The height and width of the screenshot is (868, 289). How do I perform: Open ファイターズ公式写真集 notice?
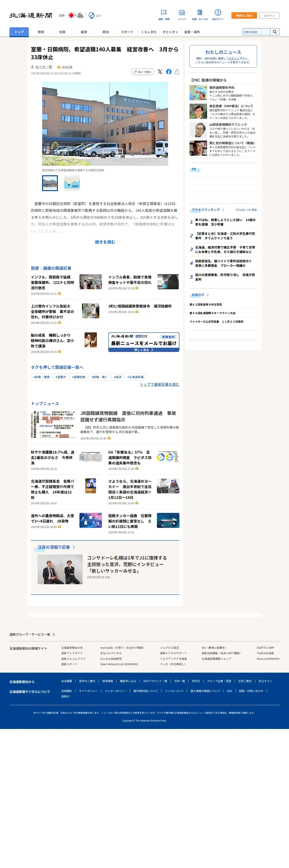click(x=216, y=322)
